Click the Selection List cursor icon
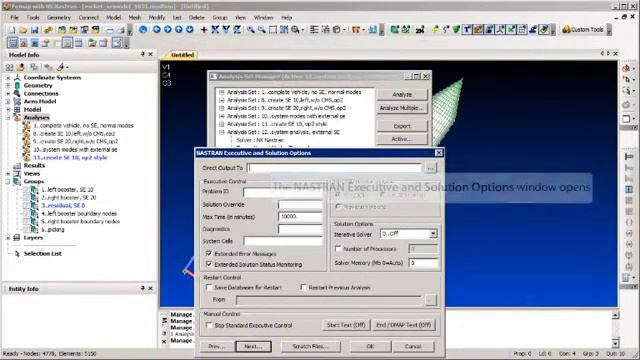 17,253
